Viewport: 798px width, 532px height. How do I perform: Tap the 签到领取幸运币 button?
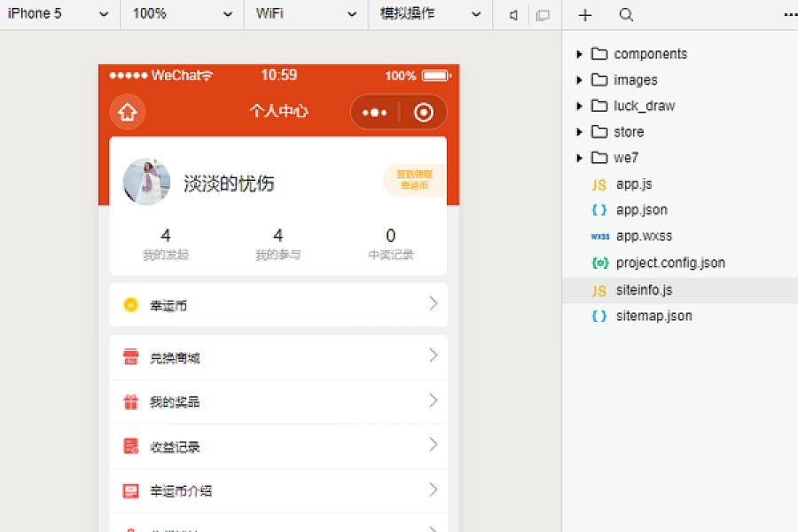pyautogui.click(x=414, y=180)
